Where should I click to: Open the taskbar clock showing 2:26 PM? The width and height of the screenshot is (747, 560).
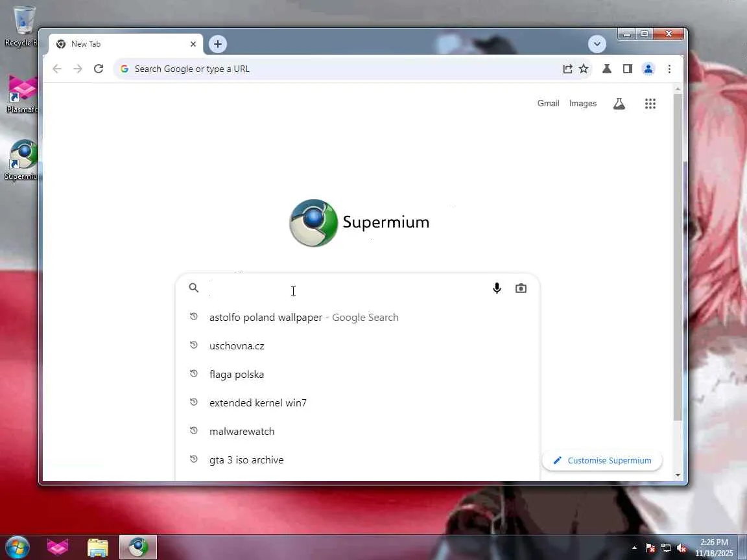point(714,548)
